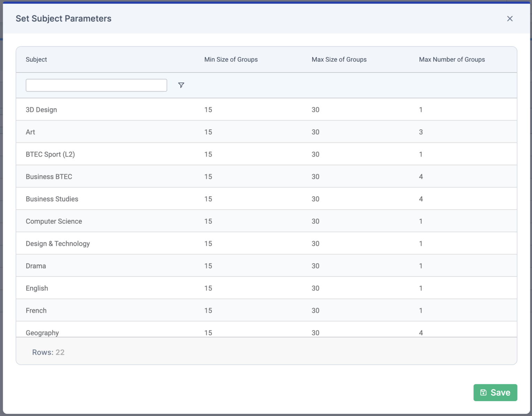
Task: Sort by the Subject column header
Action: point(36,60)
